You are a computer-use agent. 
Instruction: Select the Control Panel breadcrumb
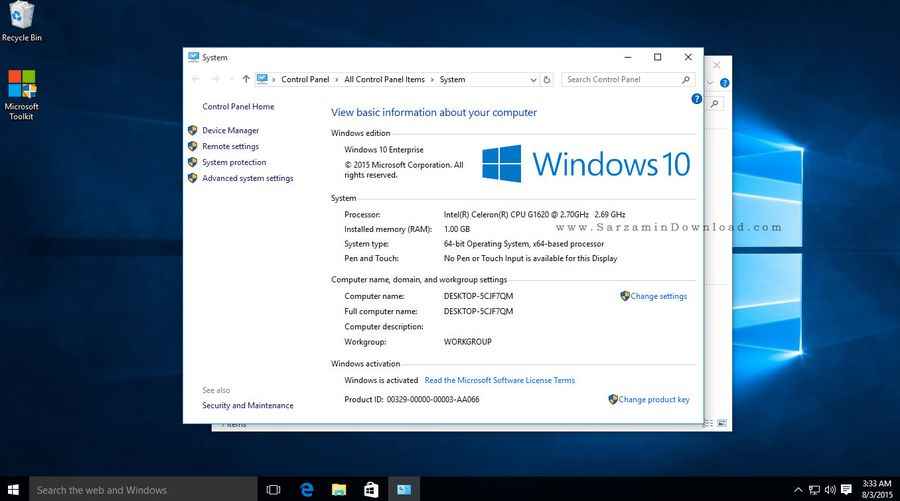coord(305,79)
